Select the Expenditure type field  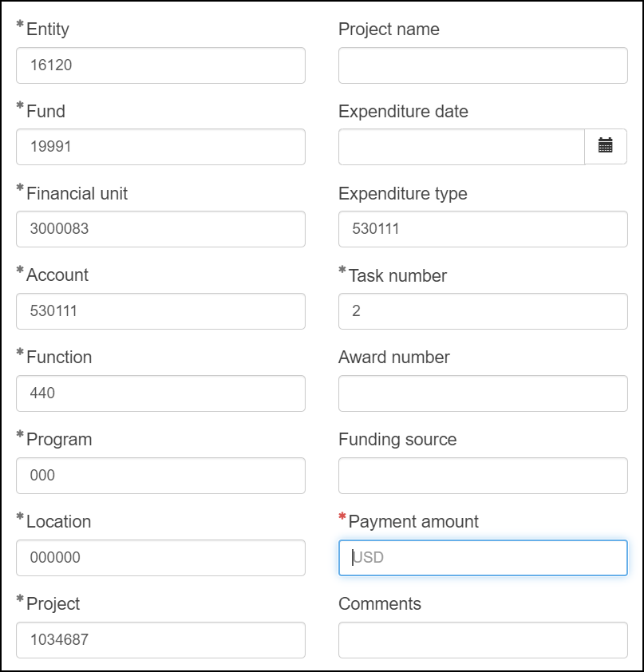tap(483, 229)
